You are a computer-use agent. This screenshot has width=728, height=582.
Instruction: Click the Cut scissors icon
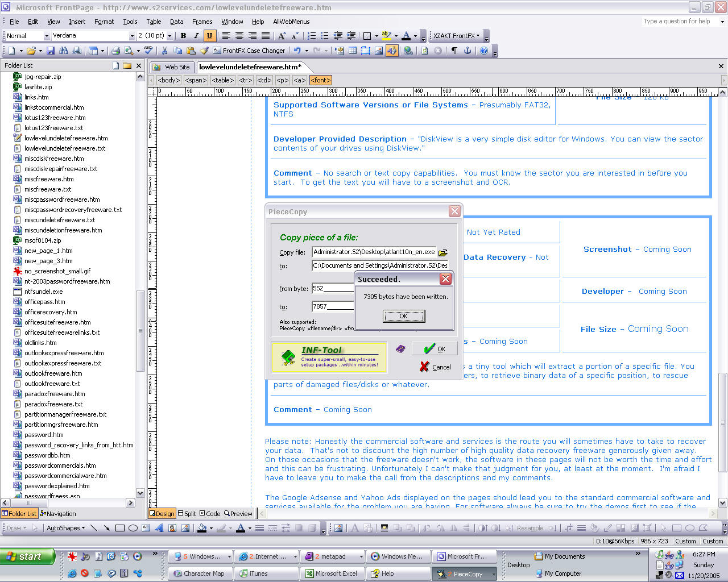[x=164, y=51]
